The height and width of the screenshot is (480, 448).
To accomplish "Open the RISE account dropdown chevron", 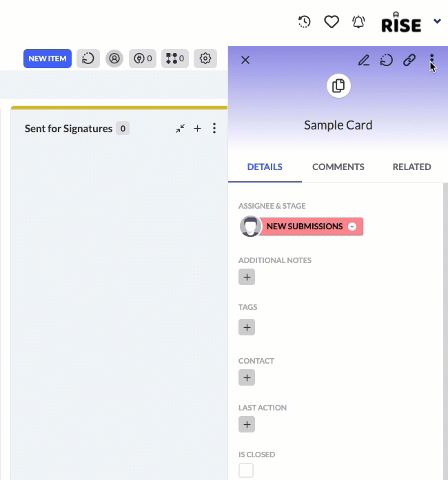I will click(x=437, y=21).
